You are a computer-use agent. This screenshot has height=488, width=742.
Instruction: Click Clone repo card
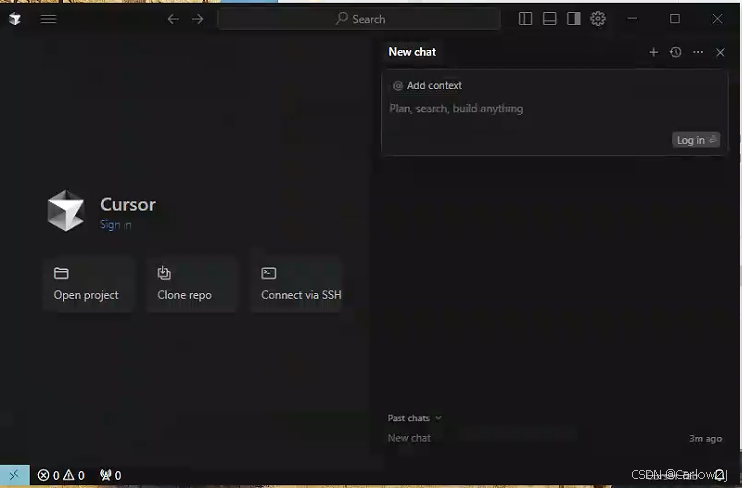coord(192,284)
